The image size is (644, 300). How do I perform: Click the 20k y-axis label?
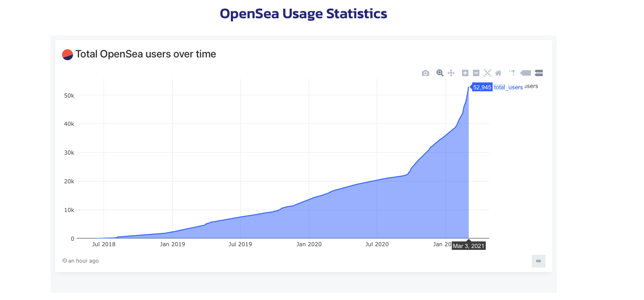coord(69,181)
